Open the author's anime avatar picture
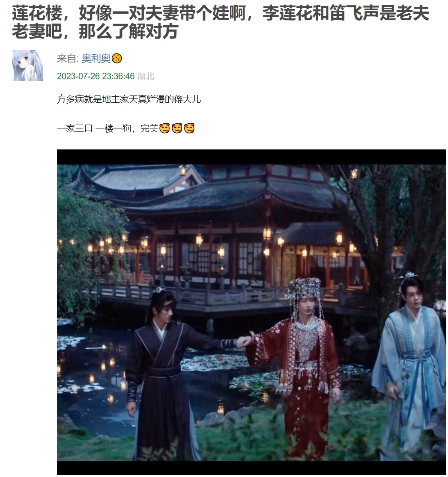 click(x=27, y=66)
